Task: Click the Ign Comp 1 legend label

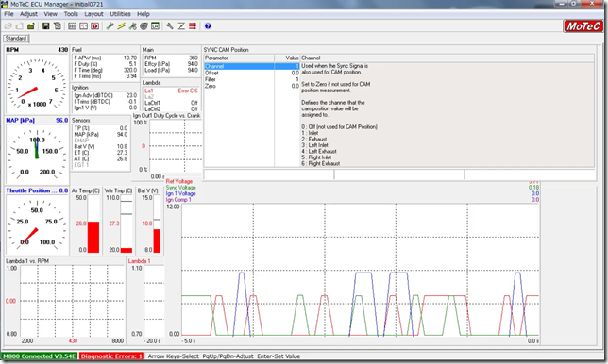Action: pos(178,200)
